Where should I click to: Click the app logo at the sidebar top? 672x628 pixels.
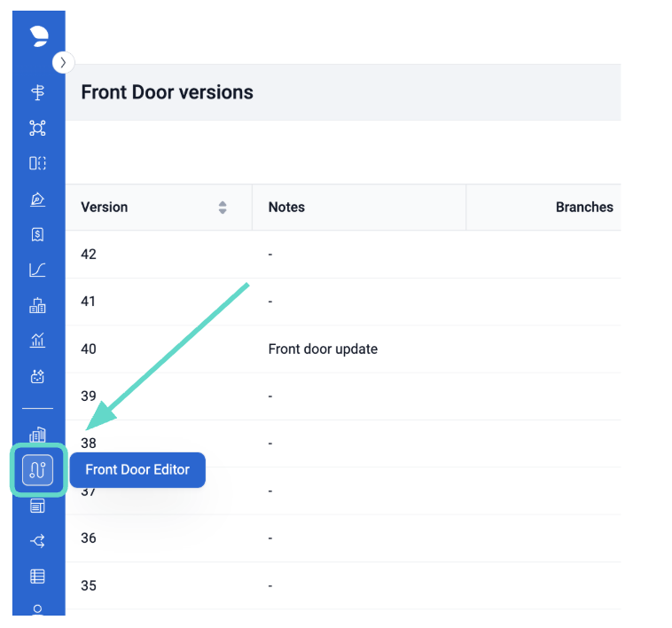coord(38,35)
